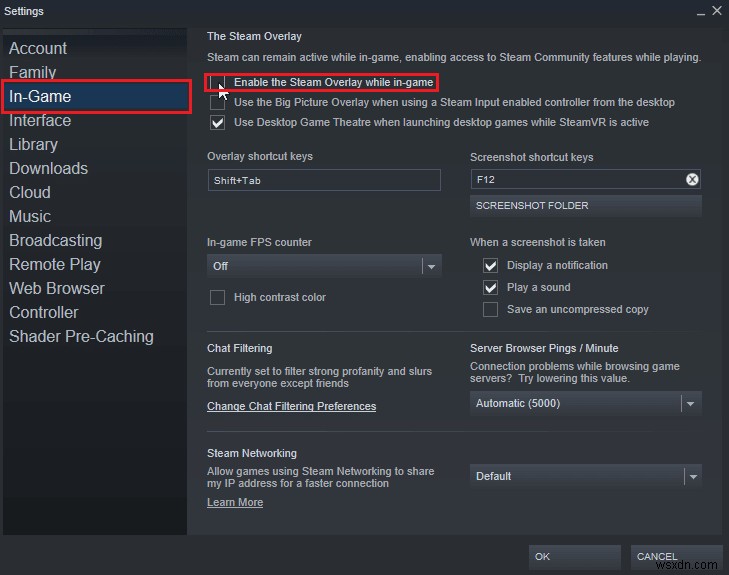Open the Controller settings section
This screenshot has width=729, height=575.
point(44,312)
